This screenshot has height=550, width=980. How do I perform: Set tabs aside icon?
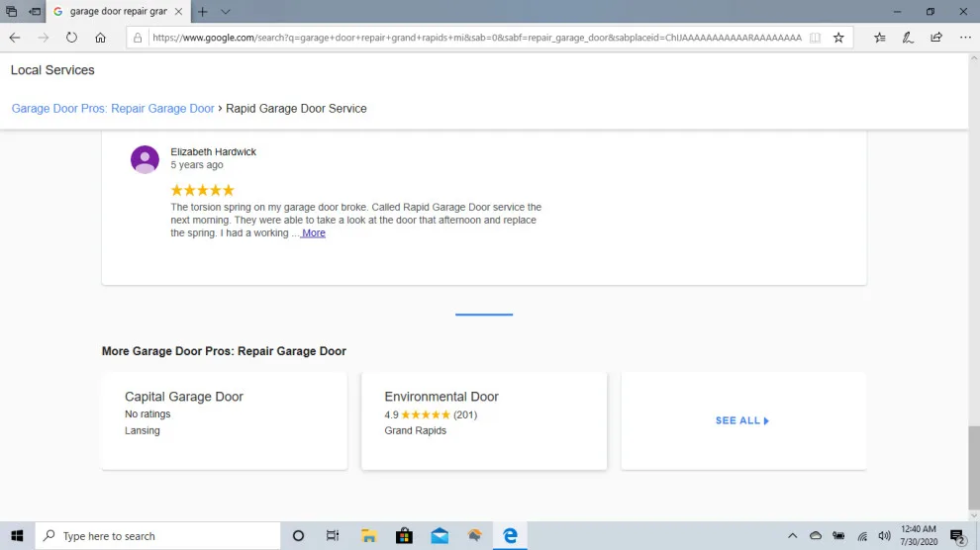[x=35, y=11]
